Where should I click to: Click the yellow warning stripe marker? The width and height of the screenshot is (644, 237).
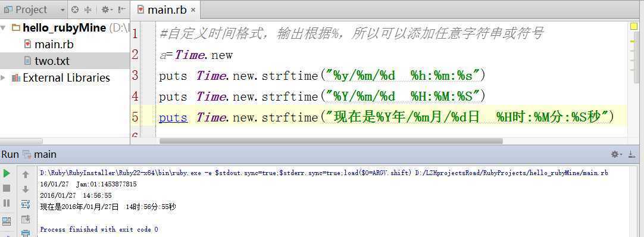tap(633, 42)
